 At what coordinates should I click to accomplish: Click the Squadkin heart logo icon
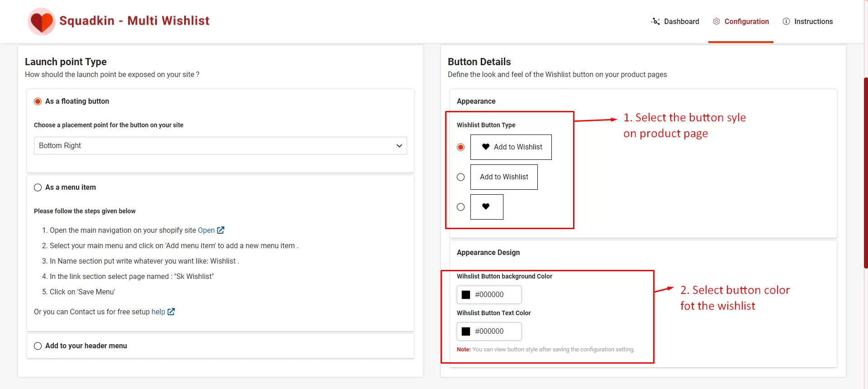(42, 21)
